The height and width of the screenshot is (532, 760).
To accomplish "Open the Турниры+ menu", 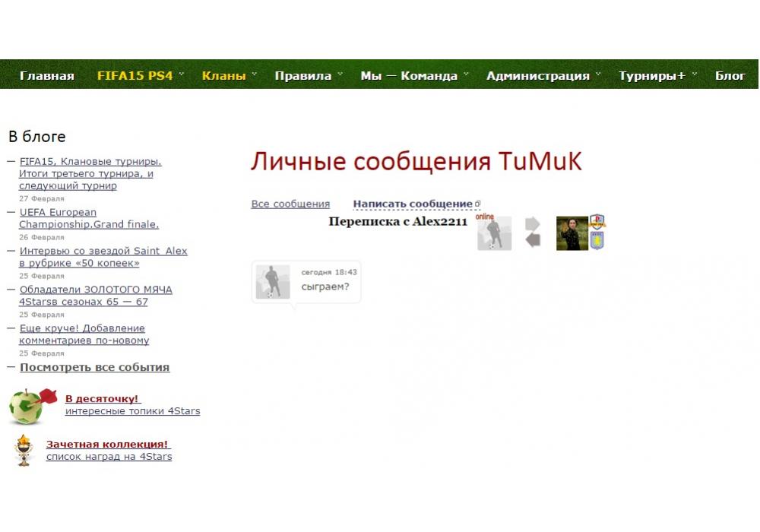I will point(652,75).
